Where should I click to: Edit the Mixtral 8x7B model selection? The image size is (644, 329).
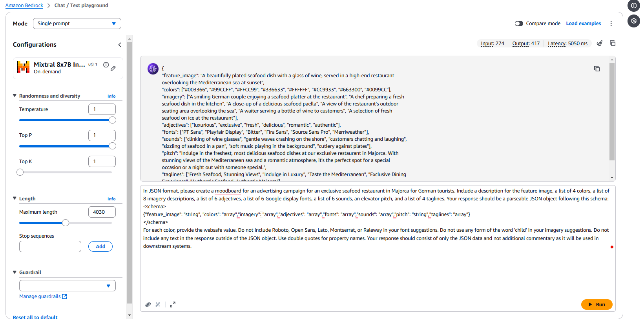(113, 68)
